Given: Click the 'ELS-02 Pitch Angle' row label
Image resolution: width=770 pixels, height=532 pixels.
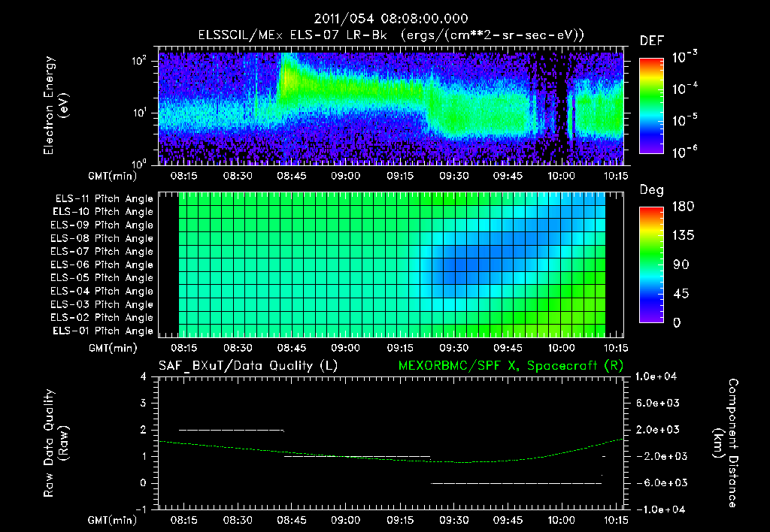Looking at the screenshot, I should [x=102, y=318].
